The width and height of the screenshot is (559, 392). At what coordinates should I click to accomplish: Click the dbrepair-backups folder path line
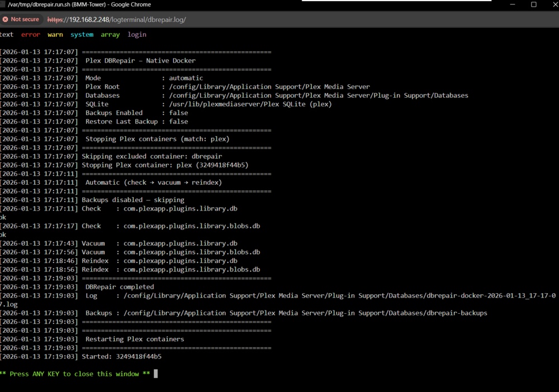click(305, 313)
